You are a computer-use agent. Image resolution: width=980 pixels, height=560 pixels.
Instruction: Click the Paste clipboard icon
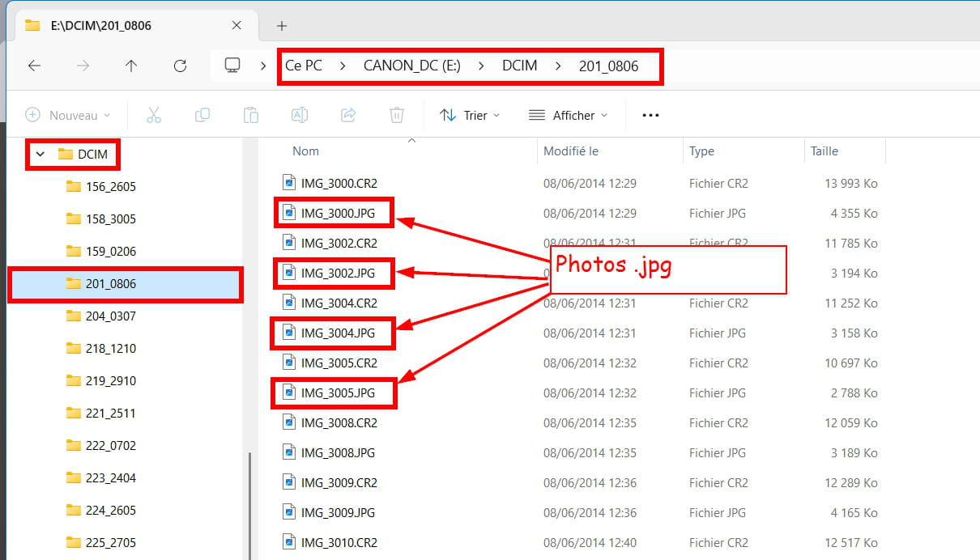251,115
